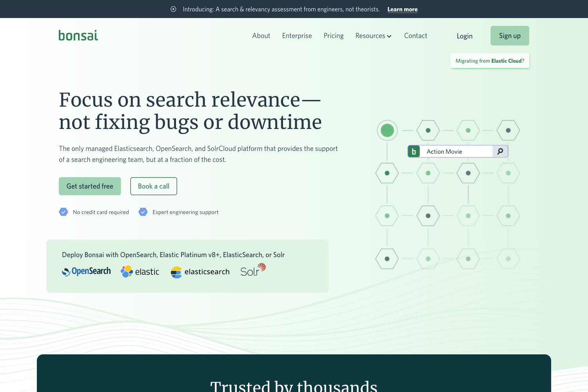Viewport: 588px width, 392px height.
Task: Click the green 'b' icon in search bar
Action: [x=414, y=152]
